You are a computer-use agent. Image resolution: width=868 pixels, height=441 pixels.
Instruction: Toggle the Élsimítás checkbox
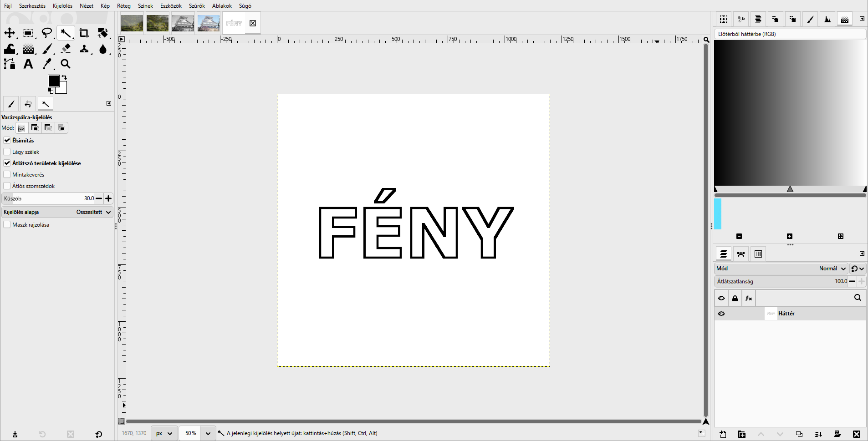click(x=7, y=140)
